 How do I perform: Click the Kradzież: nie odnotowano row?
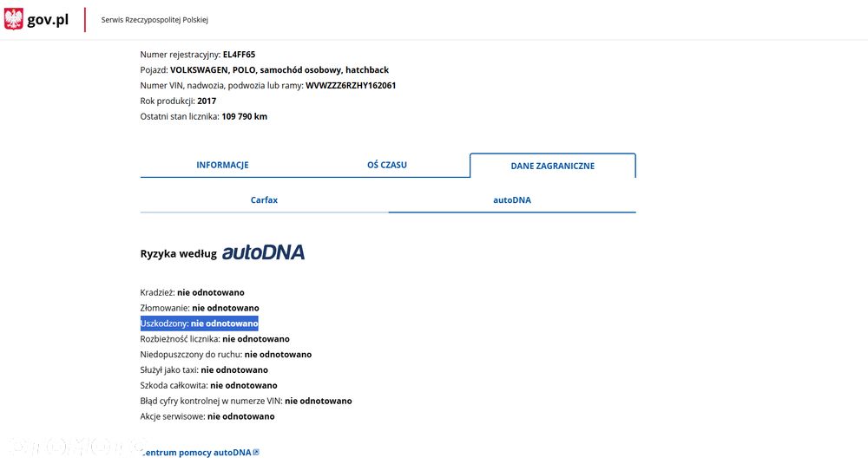click(x=192, y=292)
